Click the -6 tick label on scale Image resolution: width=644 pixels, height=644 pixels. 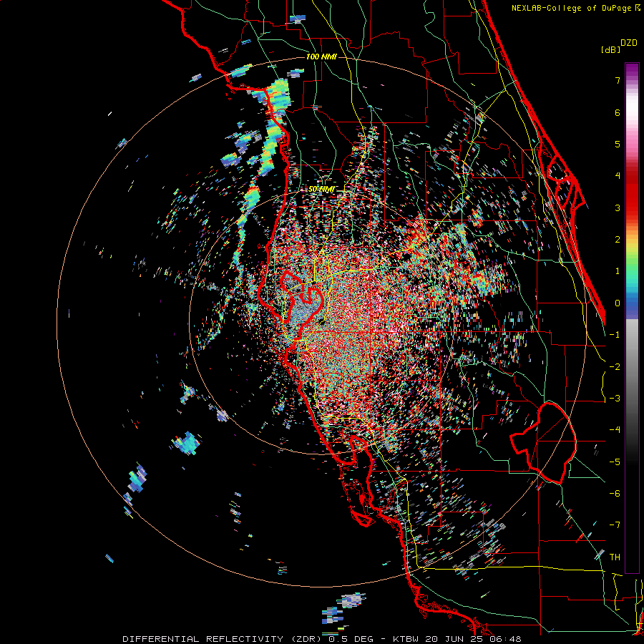615,494
